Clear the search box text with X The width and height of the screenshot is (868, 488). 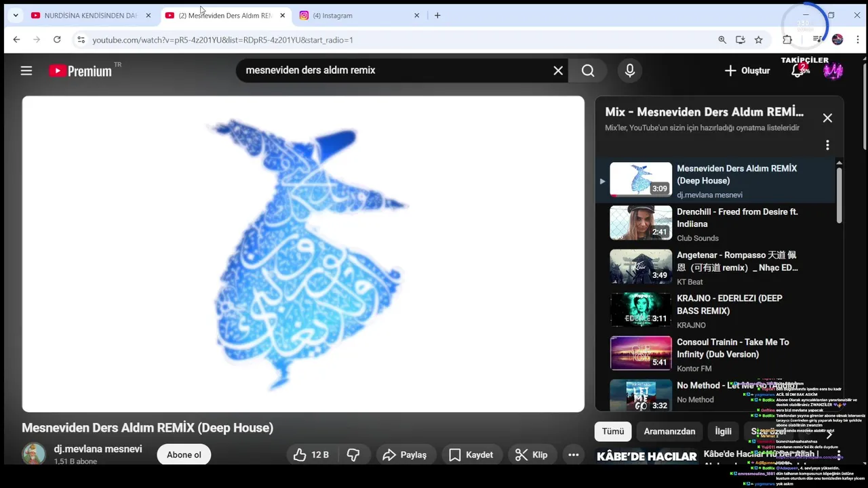pyautogui.click(x=558, y=70)
